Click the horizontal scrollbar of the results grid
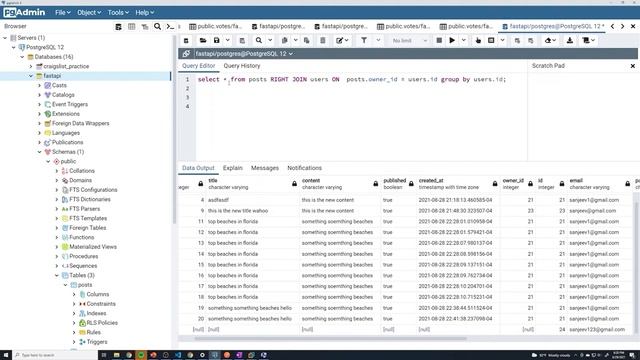This screenshot has height=360, width=640. (x=330, y=338)
